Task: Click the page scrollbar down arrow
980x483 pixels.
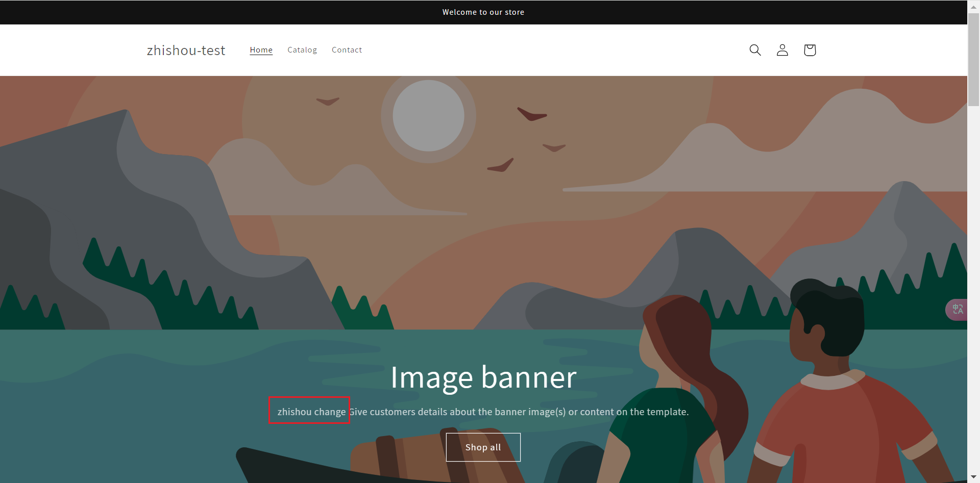Action: (974, 477)
